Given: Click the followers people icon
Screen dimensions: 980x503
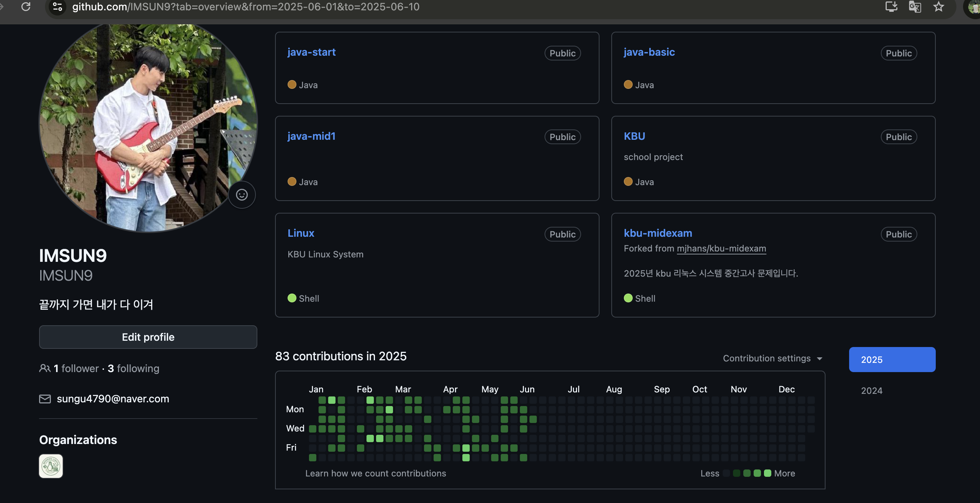Looking at the screenshot, I should pyautogui.click(x=45, y=368).
